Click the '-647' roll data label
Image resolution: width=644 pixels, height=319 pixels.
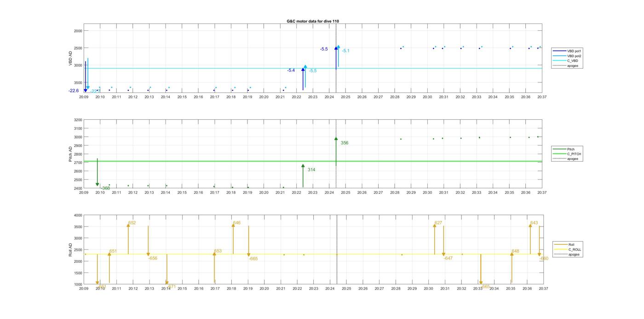coord(448,258)
